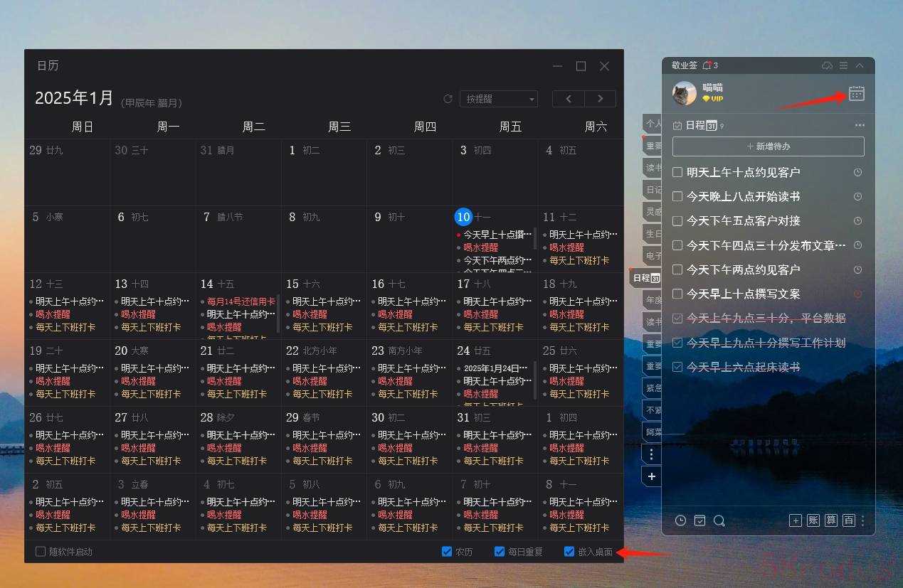Click the add-category plus button on sidebar
The height and width of the screenshot is (588, 903).
(x=651, y=476)
